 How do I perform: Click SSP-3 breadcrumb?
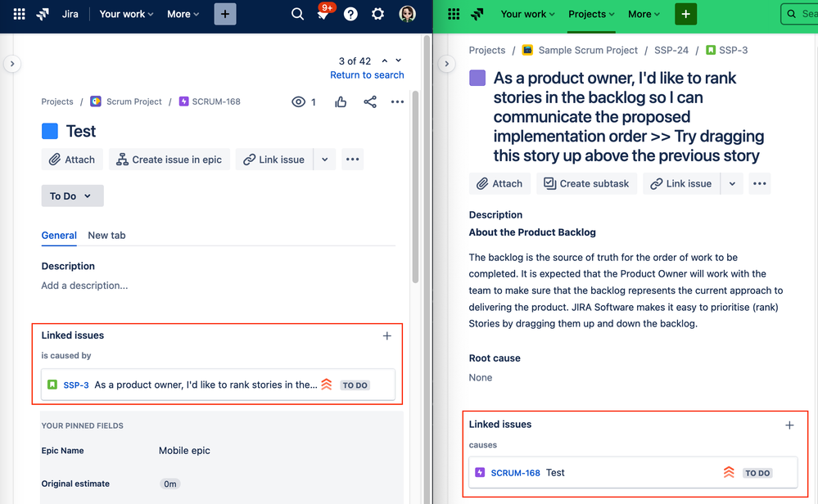[x=733, y=50]
